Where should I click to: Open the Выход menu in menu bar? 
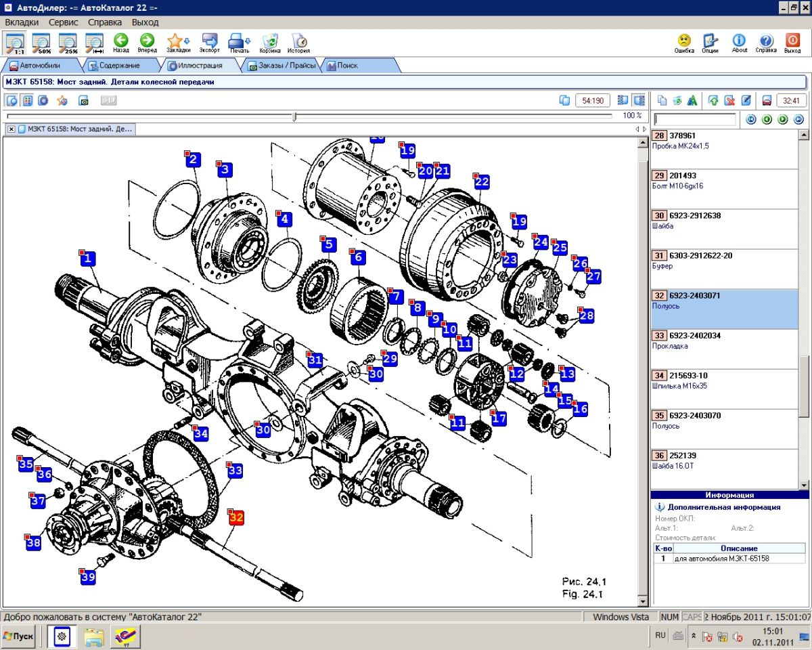[145, 22]
